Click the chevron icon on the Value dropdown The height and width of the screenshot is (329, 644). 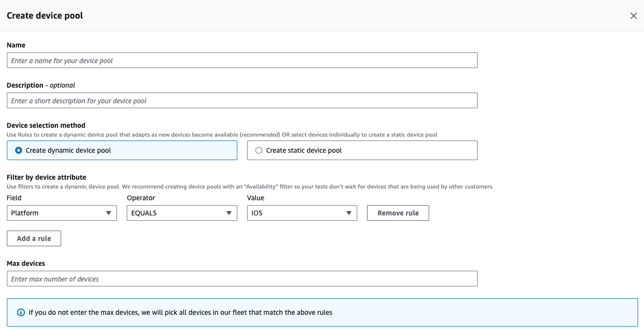[349, 213]
